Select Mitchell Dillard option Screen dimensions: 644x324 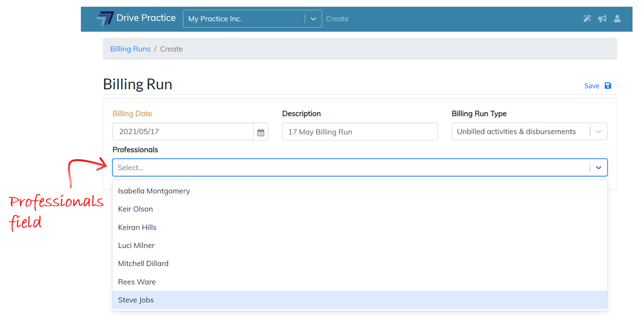click(143, 264)
